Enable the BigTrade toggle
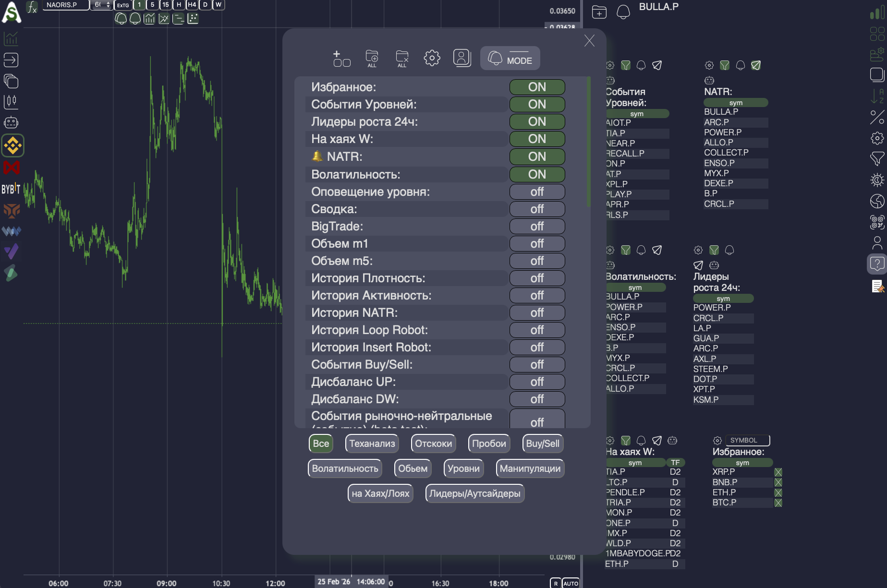Viewport: 887px width, 588px height. pos(536,226)
